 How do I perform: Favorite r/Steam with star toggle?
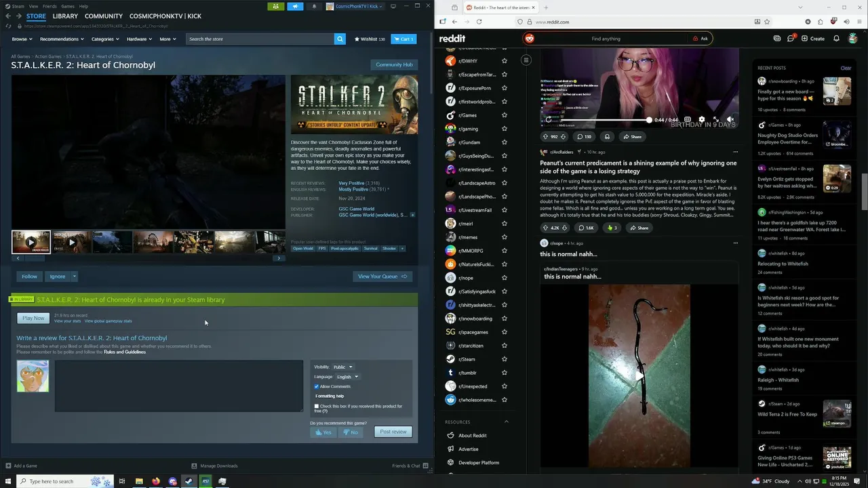coord(504,359)
